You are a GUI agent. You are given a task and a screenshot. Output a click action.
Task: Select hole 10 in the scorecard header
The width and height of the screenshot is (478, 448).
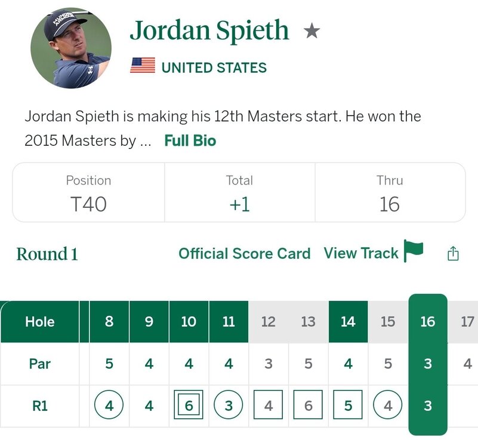tap(189, 322)
